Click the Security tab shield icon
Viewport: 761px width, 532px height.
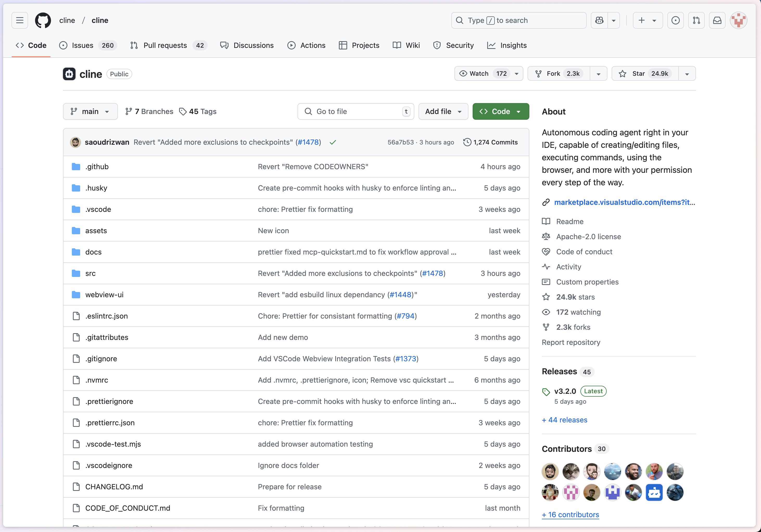(437, 45)
